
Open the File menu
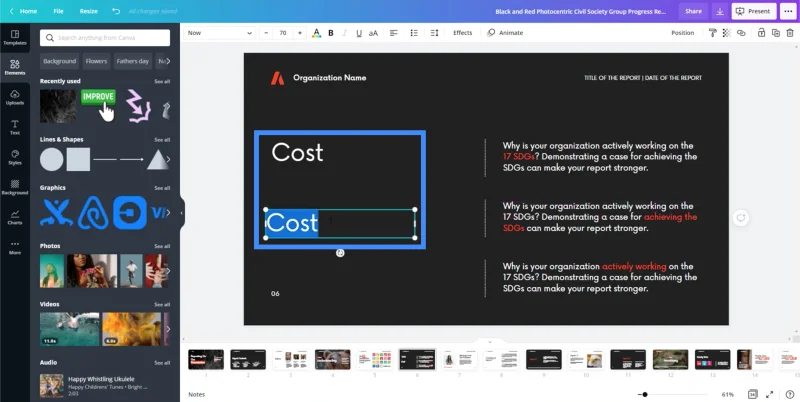pos(59,11)
